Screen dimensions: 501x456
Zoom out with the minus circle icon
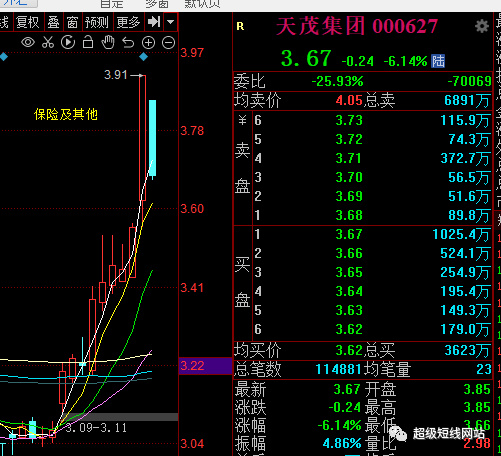(x=168, y=43)
